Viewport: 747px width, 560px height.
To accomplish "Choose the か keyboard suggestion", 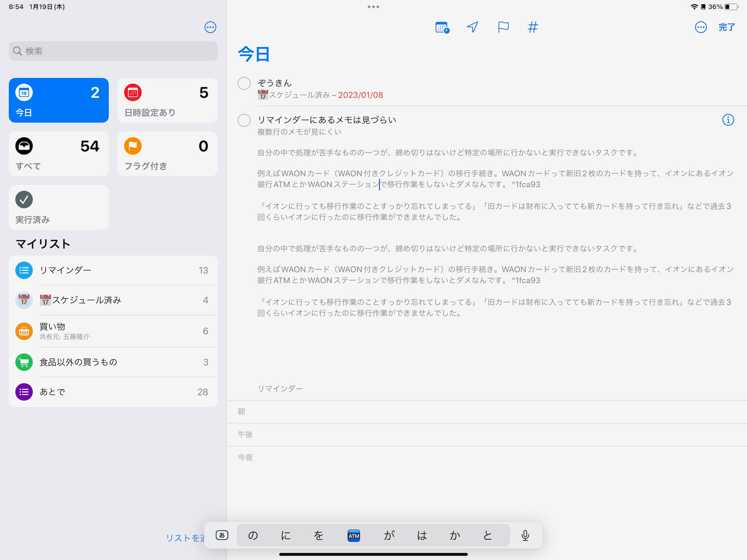I will pyautogui.click(x=455, y=535).
